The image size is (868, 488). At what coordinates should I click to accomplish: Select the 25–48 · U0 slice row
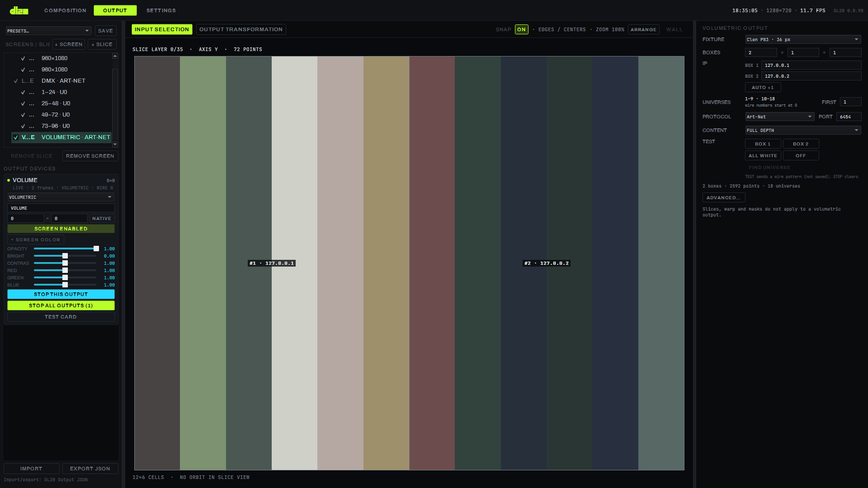click(62, 103)
